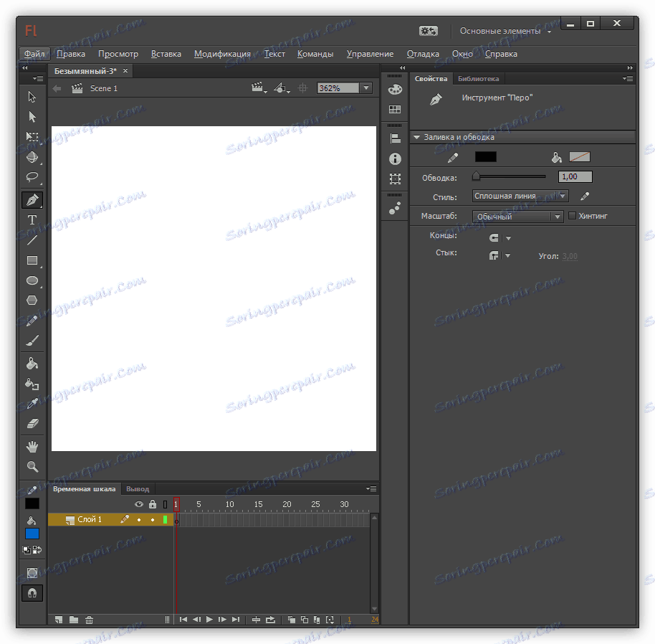Select the Selection arrow tool

point(32,97)
